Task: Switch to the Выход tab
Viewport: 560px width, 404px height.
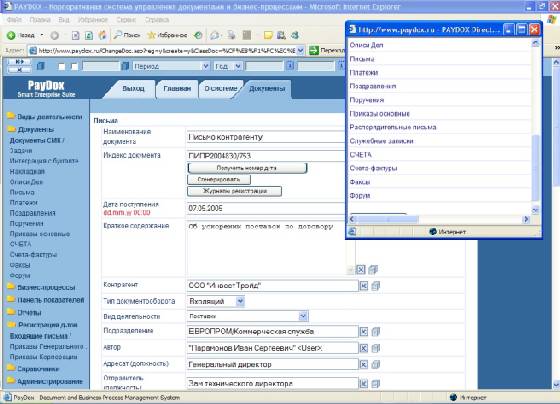Action: 133,89
